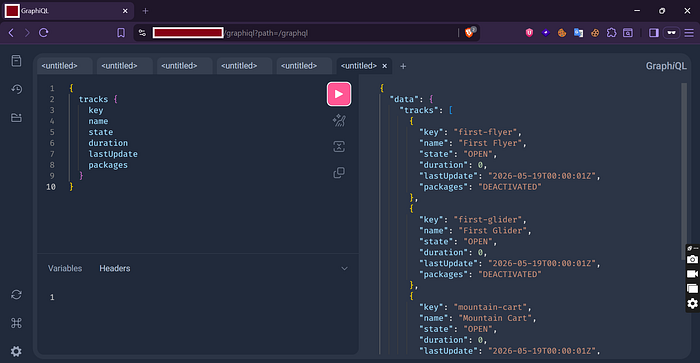Toggle the browser sidebar panel
Viewport: 700px width, 363px height.
pyautogui.click(x=654, y=33)
